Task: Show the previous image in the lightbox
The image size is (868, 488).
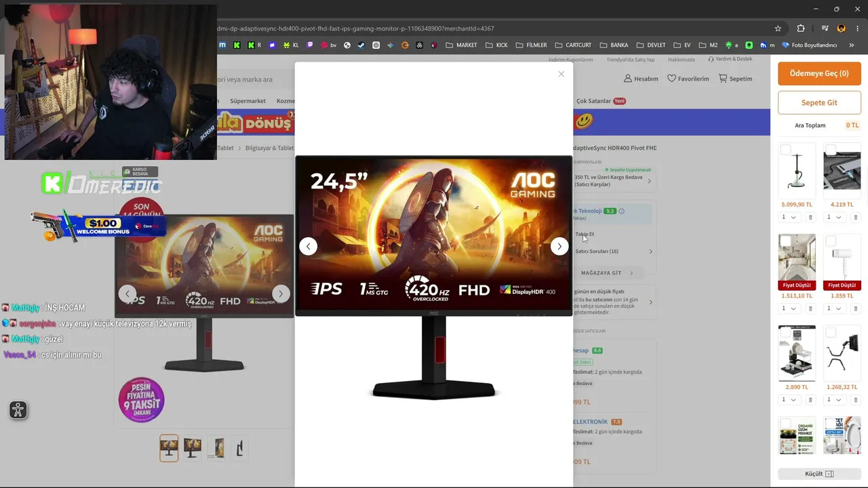Action: [x=308, y=246]
